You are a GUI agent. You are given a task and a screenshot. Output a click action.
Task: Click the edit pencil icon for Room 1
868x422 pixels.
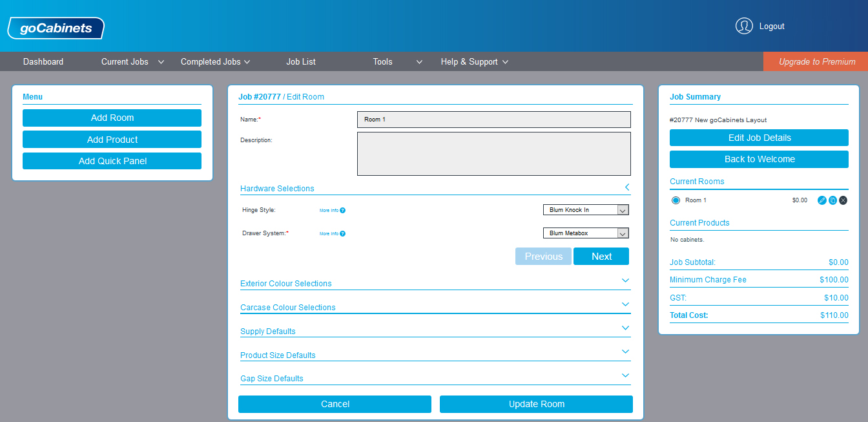tap(822, 200)
